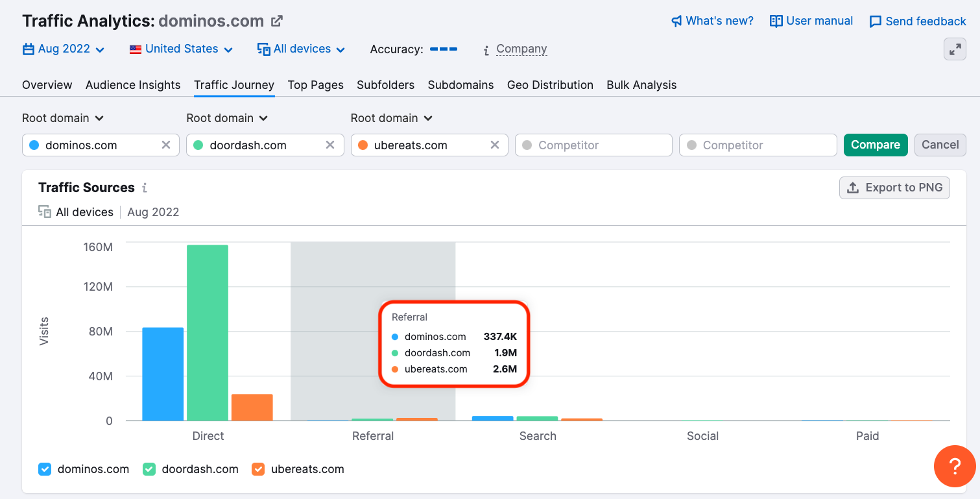Click the green doordash.com Direct bar
Viewport: 980px width, 499px height.
[x=208, y=332]
